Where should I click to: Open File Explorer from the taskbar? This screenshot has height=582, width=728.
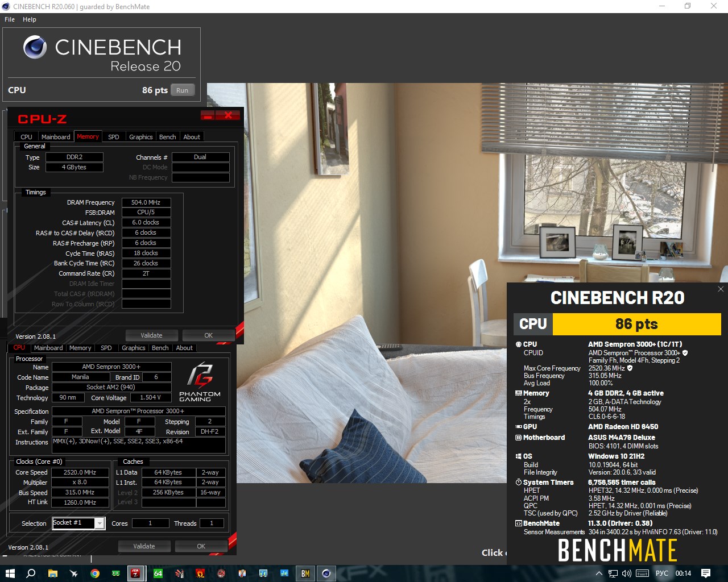click(x=52, y=573)
